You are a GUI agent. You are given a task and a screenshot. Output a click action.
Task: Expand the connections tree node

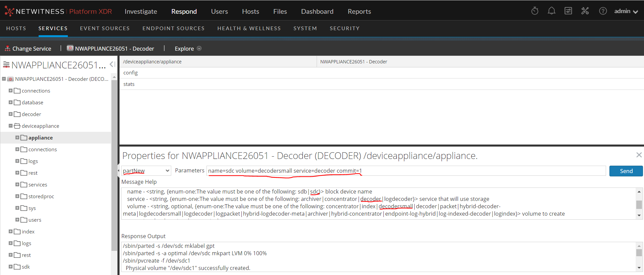[x=10, y=91]
